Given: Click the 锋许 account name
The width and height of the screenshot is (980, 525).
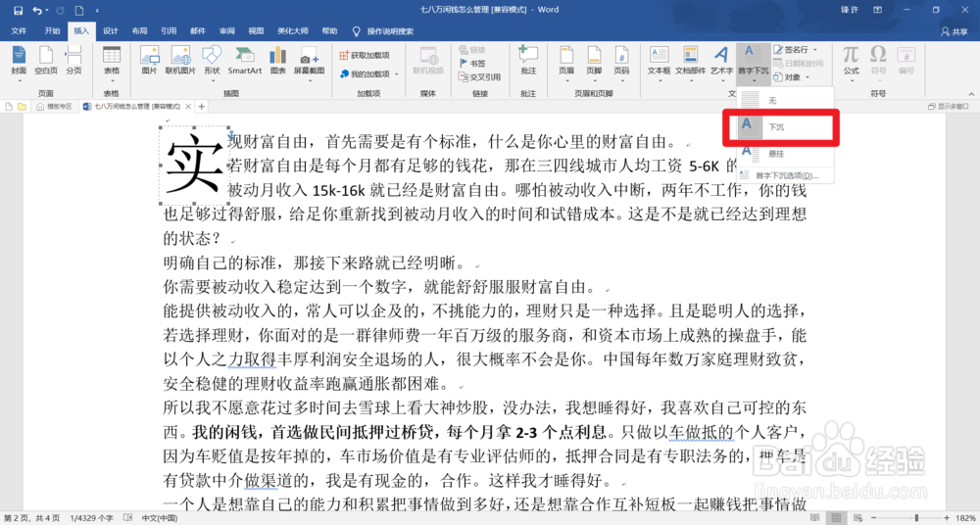Looking at the screenshot, I should click(850, 10).
